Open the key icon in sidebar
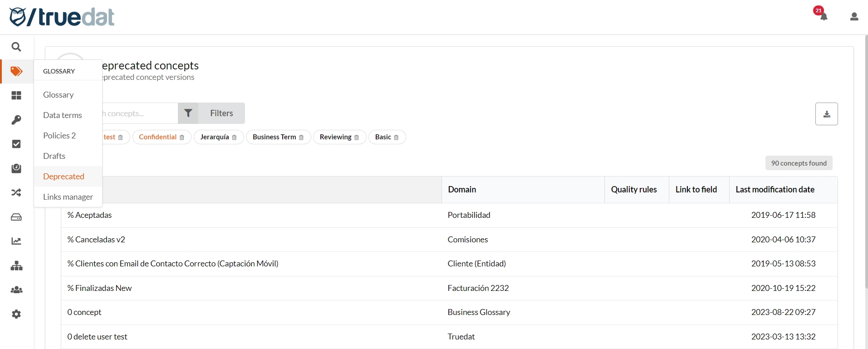 click(x=16, y=120)
